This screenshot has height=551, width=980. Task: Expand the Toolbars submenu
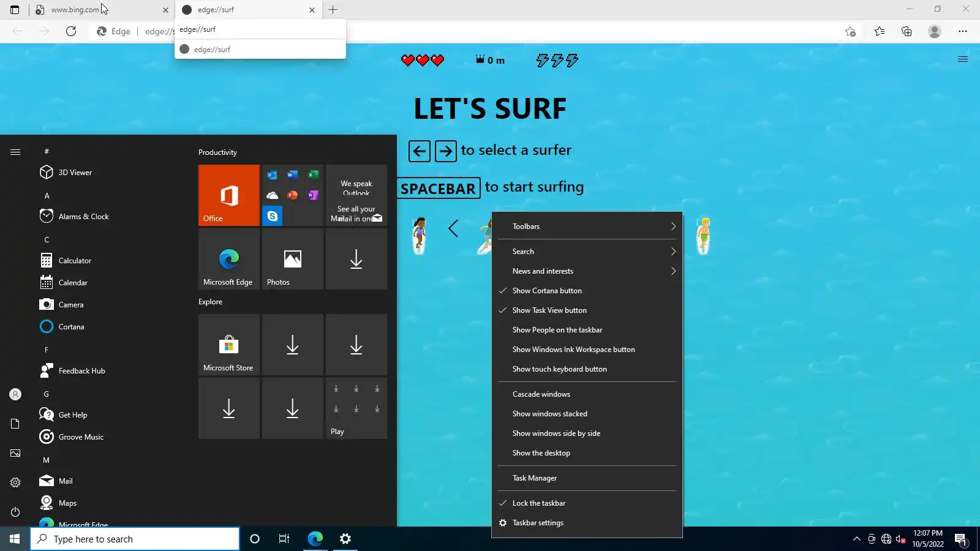[587, 227]
